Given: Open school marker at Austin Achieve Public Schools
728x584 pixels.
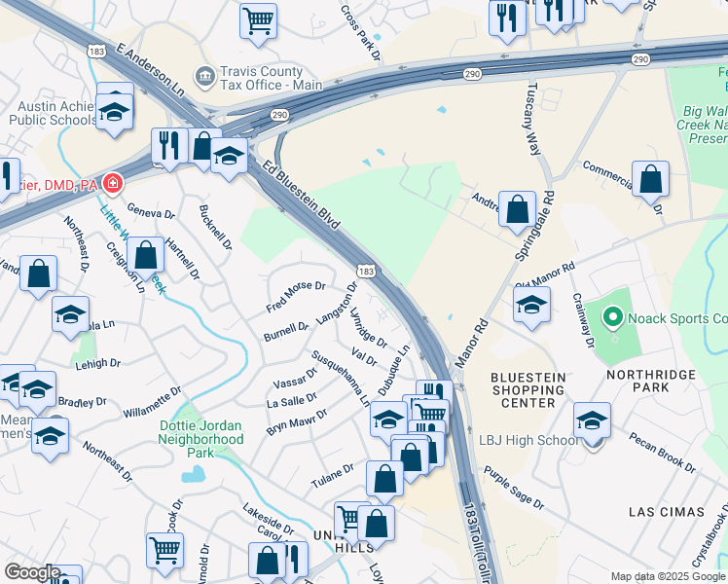Looking at the screenshot, I should point(114,113).
